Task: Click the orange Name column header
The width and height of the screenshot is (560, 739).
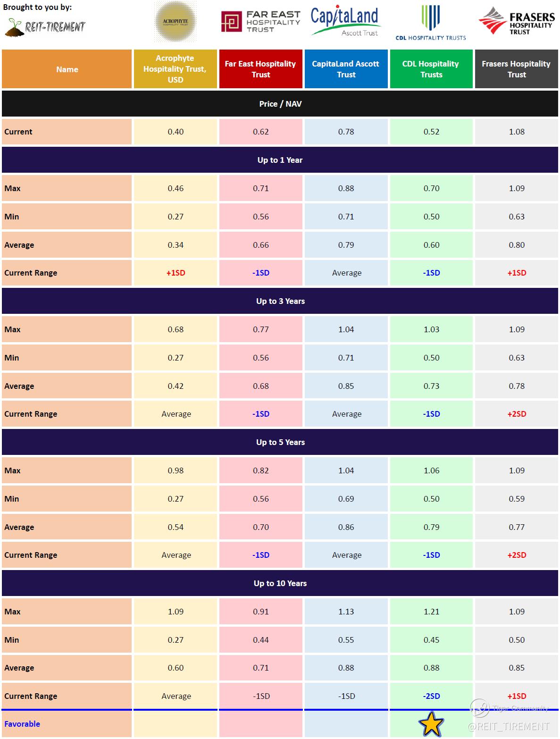Action: pos(67,69)
